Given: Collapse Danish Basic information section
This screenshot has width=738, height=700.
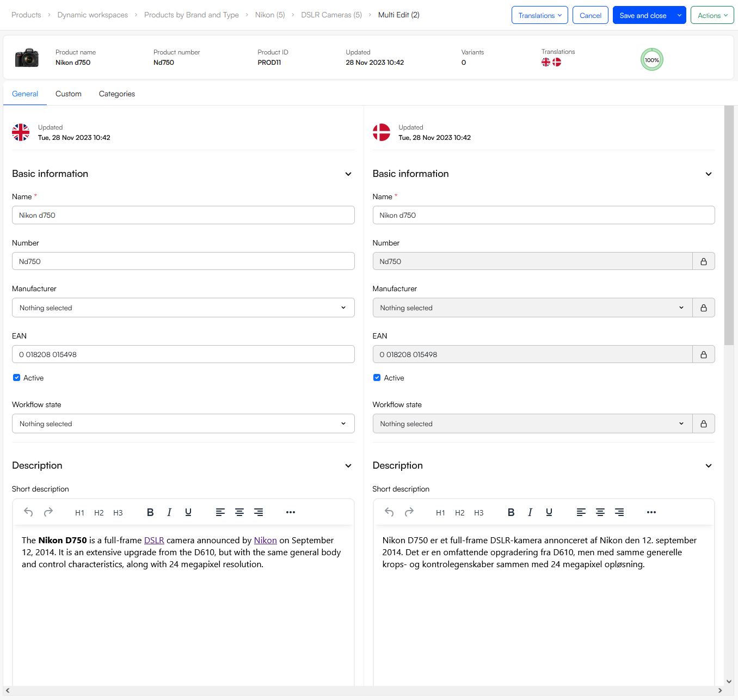Looking at the screenshot, I should point(709,174).
